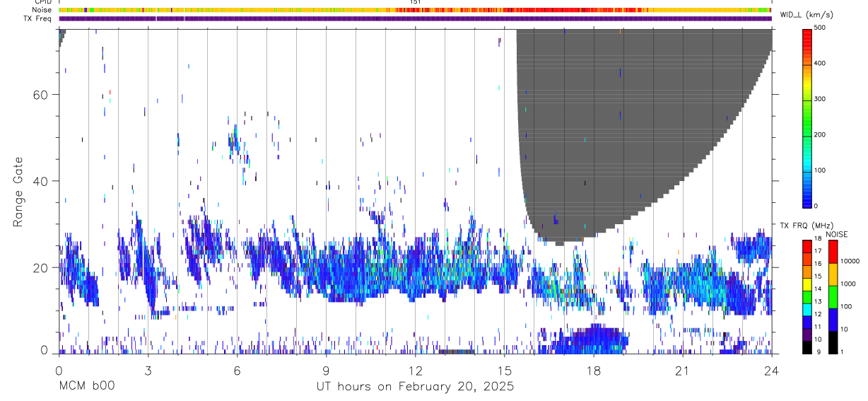Click the 'Noise' strip label at top left
This screenshot has width=868, height=401.
coord(42,10)
